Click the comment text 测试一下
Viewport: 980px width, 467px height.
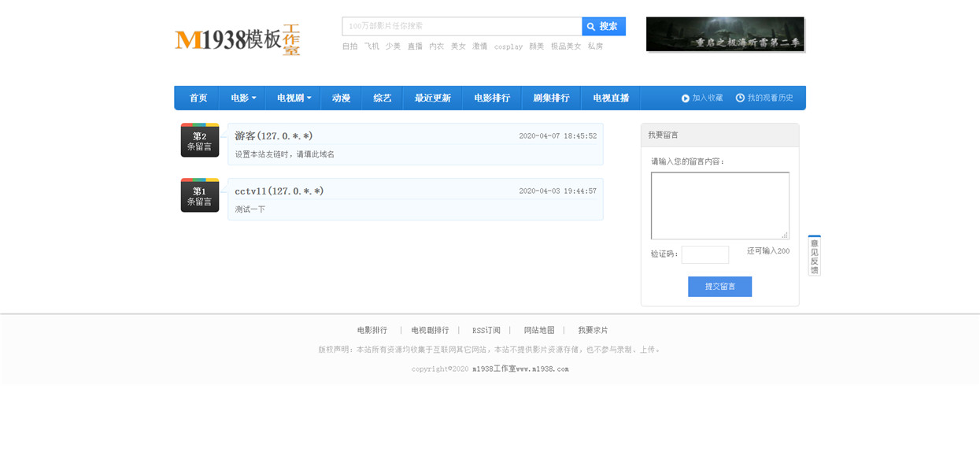pyautogui.click(x=250, y=209)
